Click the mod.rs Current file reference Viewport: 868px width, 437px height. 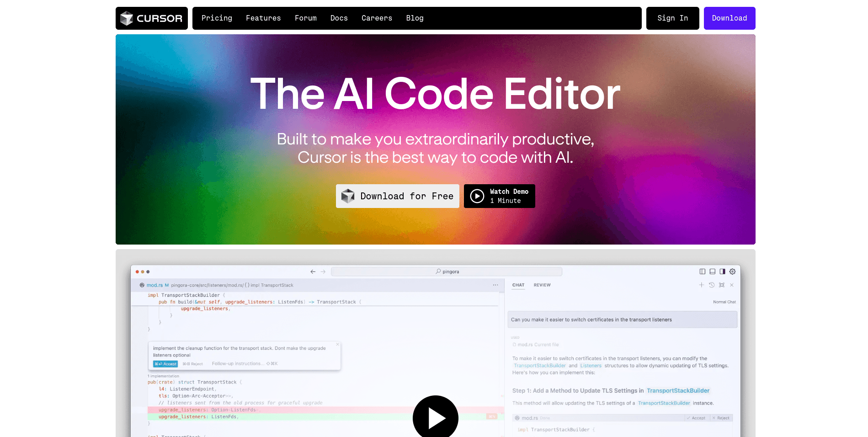pyautogui.click(x=536, y=345)
